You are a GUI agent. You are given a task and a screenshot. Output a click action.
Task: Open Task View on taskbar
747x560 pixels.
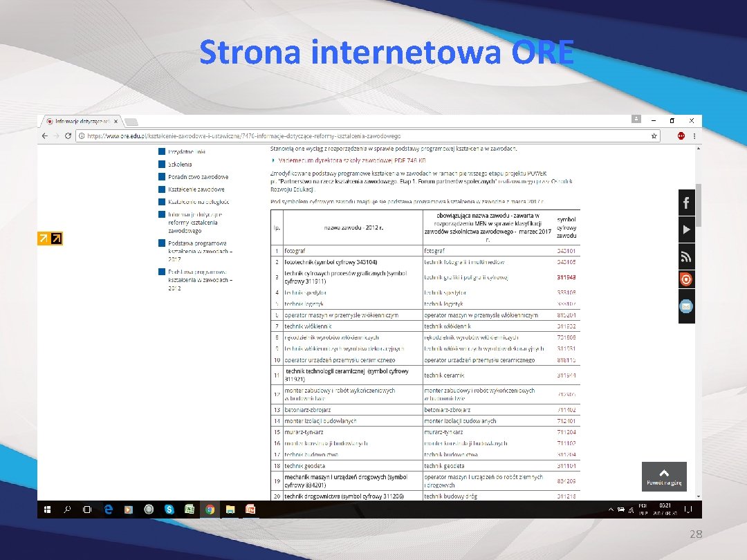[x=87, y=510]
